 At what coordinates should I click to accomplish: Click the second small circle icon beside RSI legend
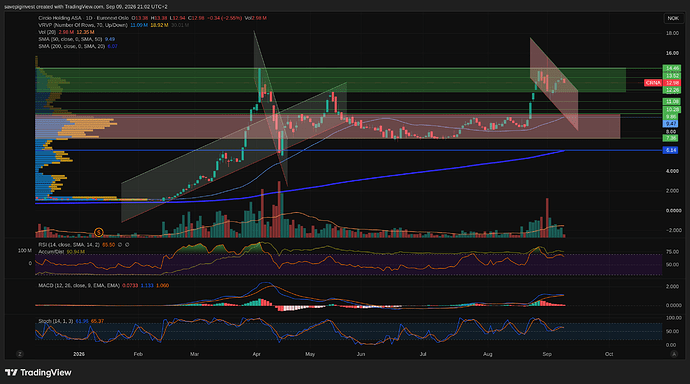127,245
